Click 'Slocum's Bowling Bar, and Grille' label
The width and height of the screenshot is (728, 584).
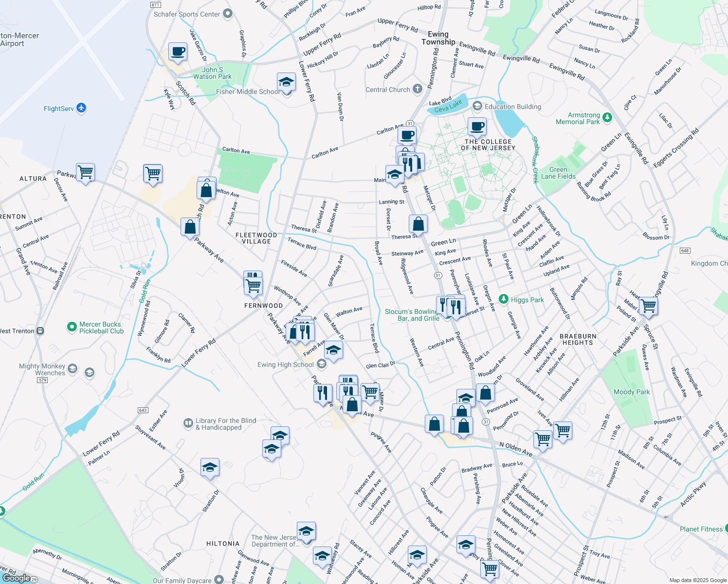[412, 315]
